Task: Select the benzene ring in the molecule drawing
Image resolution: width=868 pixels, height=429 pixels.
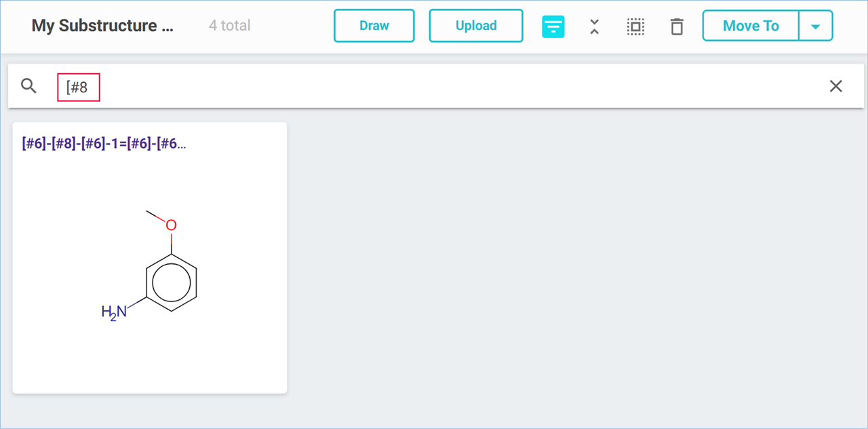Action: pos(171,283)
